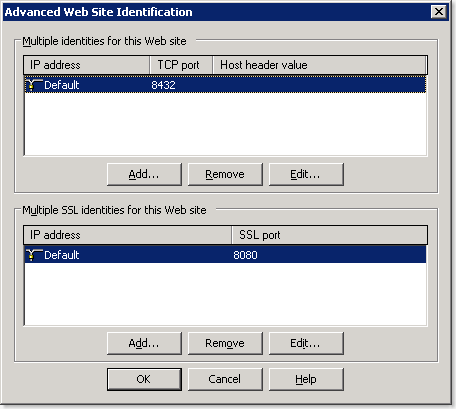Click the IP address header in SSL list
The width and height of the screenshot is (456, 409).
[x=128, y=235]
